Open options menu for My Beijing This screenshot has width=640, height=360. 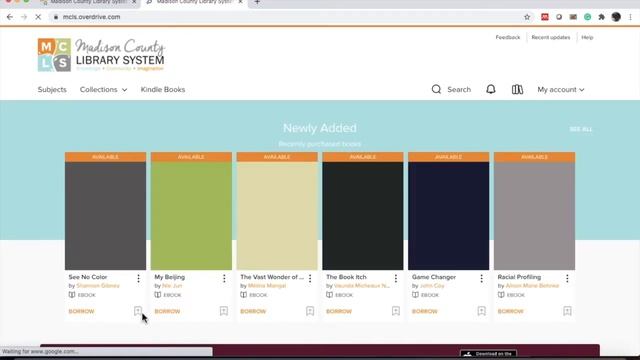point(224,278)
